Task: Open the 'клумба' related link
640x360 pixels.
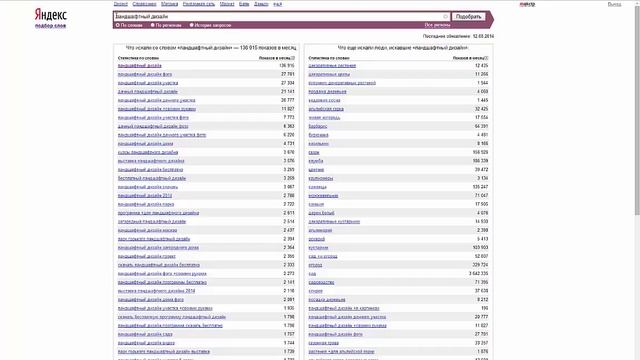Action: (x=316, y=161)
